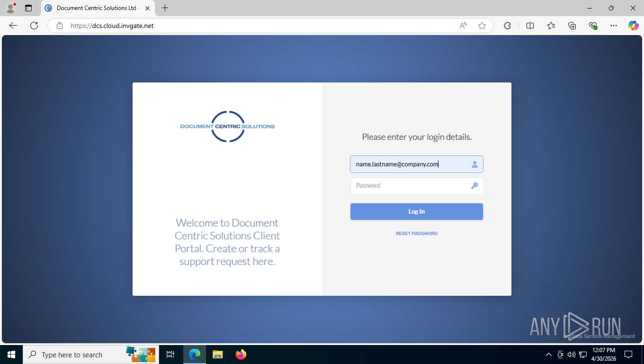The width and height of the screenshot is (644, 364).
Task: Open the notification center
Action: (628, 355)
